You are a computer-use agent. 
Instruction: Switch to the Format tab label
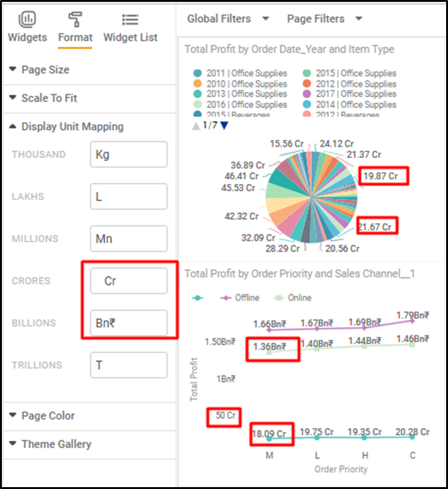click(x=75, y=38)
